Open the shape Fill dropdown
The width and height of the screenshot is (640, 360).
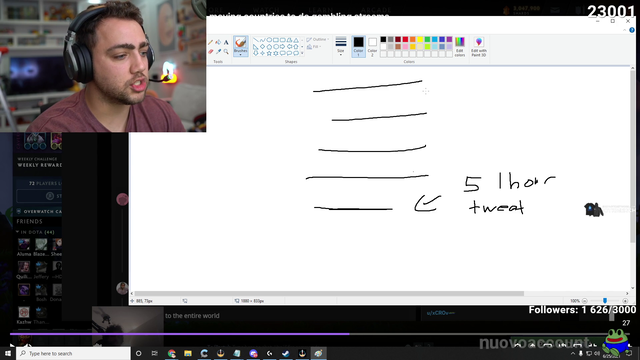(314, 47)
